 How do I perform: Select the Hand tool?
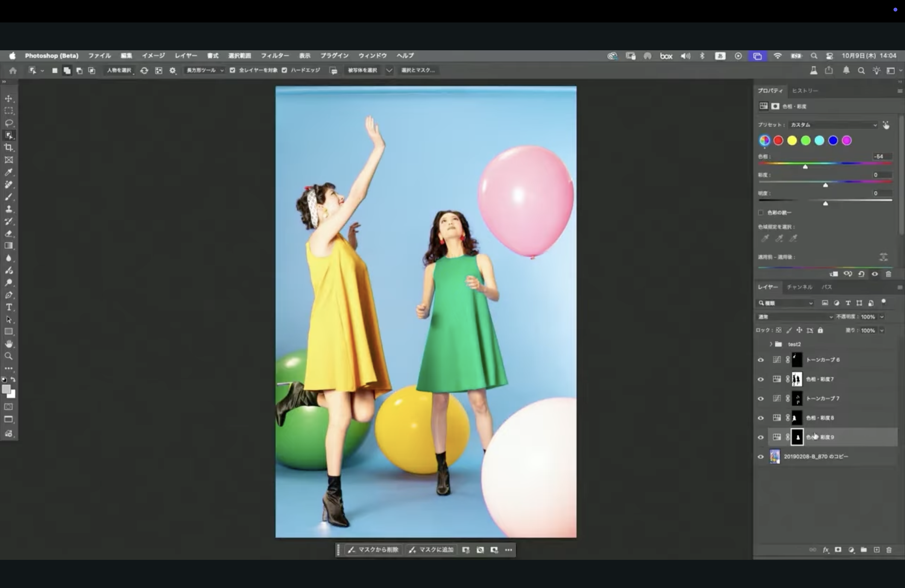[x=9, y=344]
